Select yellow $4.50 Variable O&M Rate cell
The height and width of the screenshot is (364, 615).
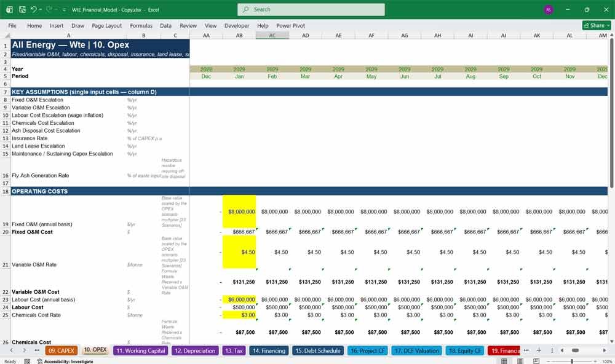(239, 252)
